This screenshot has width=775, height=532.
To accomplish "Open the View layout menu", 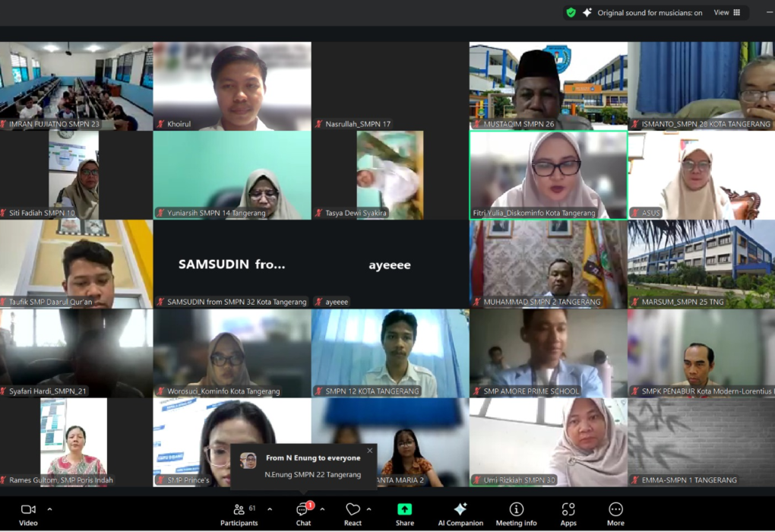I will click(x=727, y=13).
